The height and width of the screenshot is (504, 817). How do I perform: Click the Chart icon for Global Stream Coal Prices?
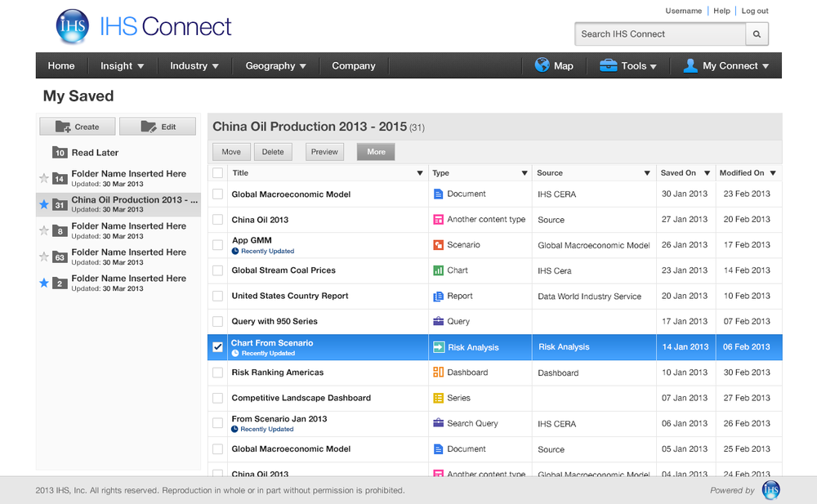point(438,270)
